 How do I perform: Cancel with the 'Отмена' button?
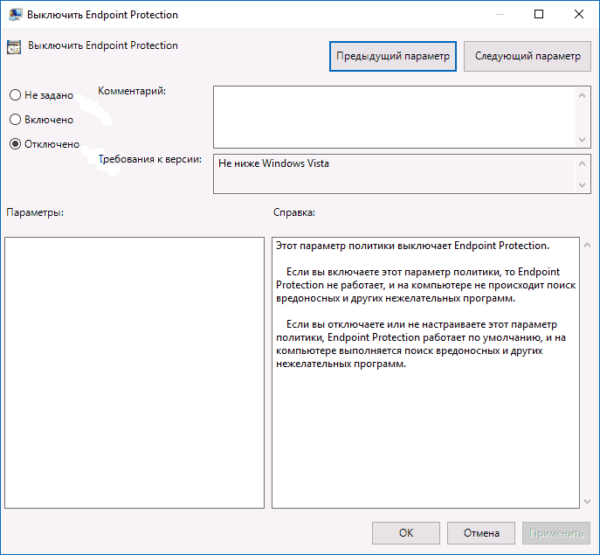click(481, 533)
